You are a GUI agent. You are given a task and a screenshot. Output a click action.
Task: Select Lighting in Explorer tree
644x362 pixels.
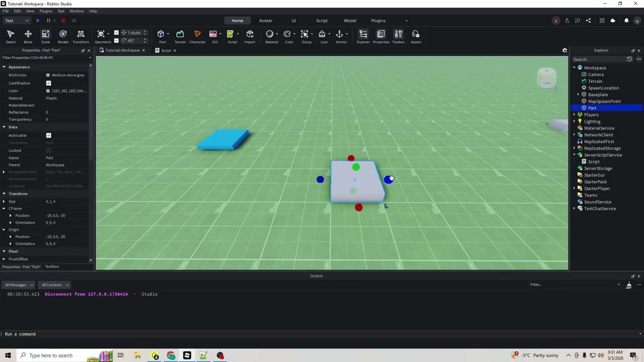coord(592,121)
